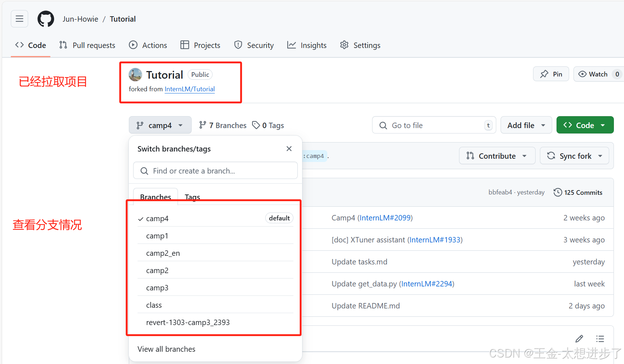Viewport: 624px width, 364px height.
Task: Open the 0 Tags link
Action: point(268,125)
